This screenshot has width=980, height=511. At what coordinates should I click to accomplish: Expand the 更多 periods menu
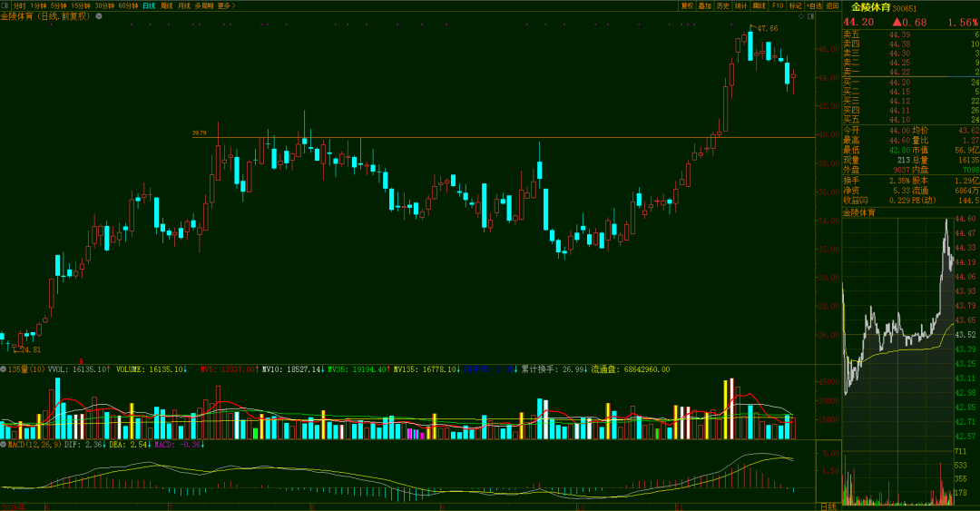point(226,5)
